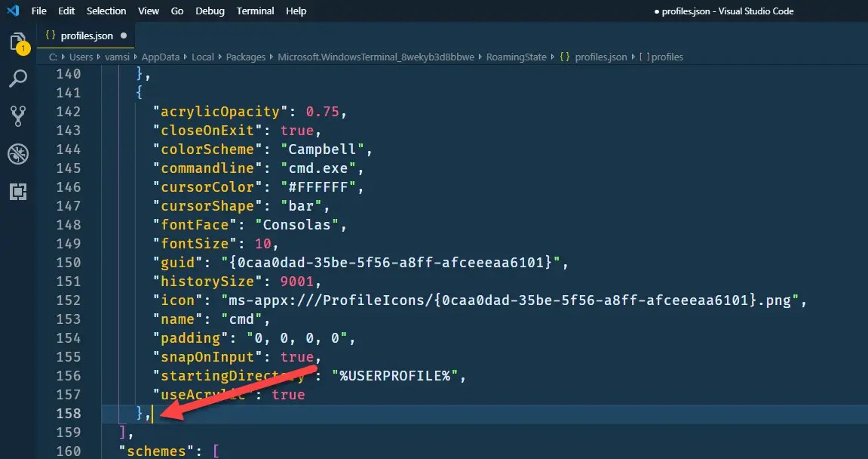
Task: Click the 0.75 opacity value
Action: (322, 112)
